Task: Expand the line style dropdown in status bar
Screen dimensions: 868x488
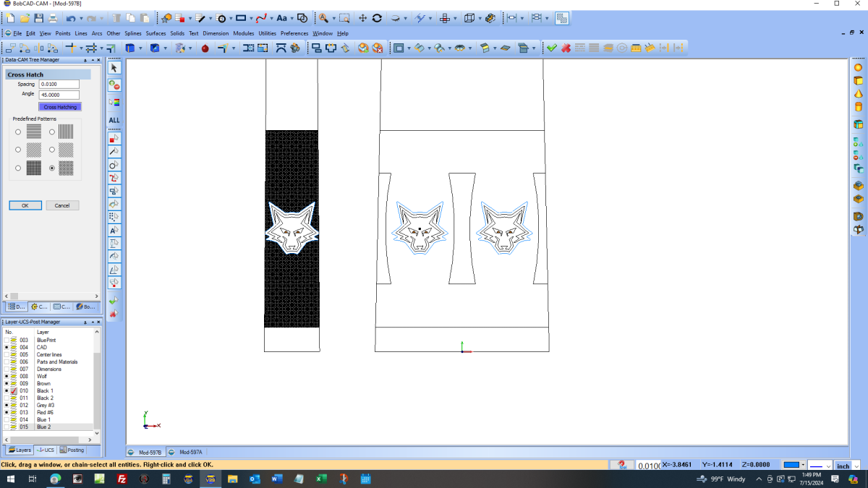Action: (x=828, y=466)
